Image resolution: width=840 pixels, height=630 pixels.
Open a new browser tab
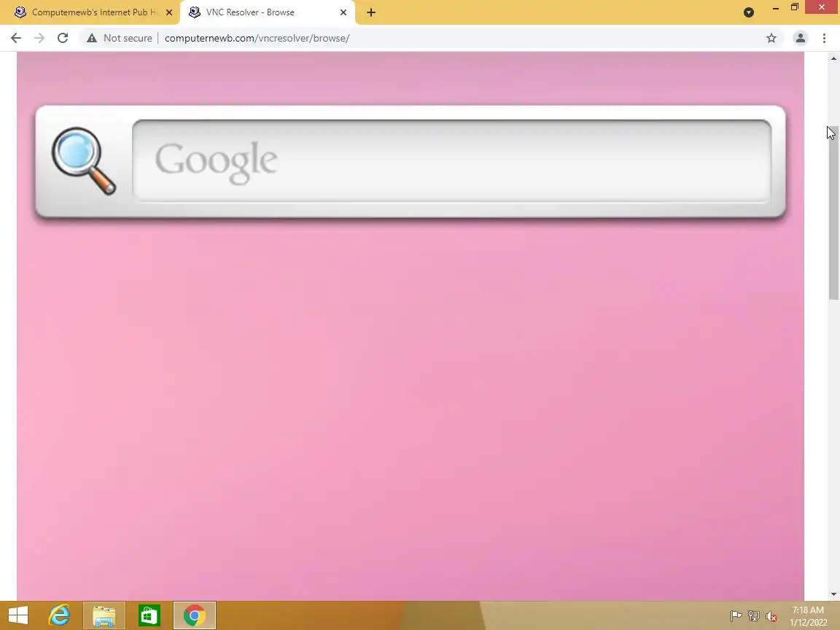(x=371, y=12)
